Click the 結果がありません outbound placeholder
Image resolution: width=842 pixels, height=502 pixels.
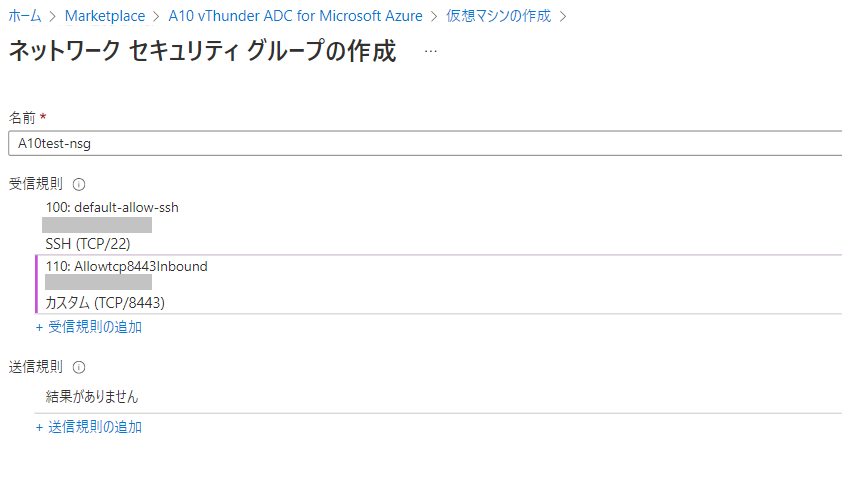click(92, 397)
